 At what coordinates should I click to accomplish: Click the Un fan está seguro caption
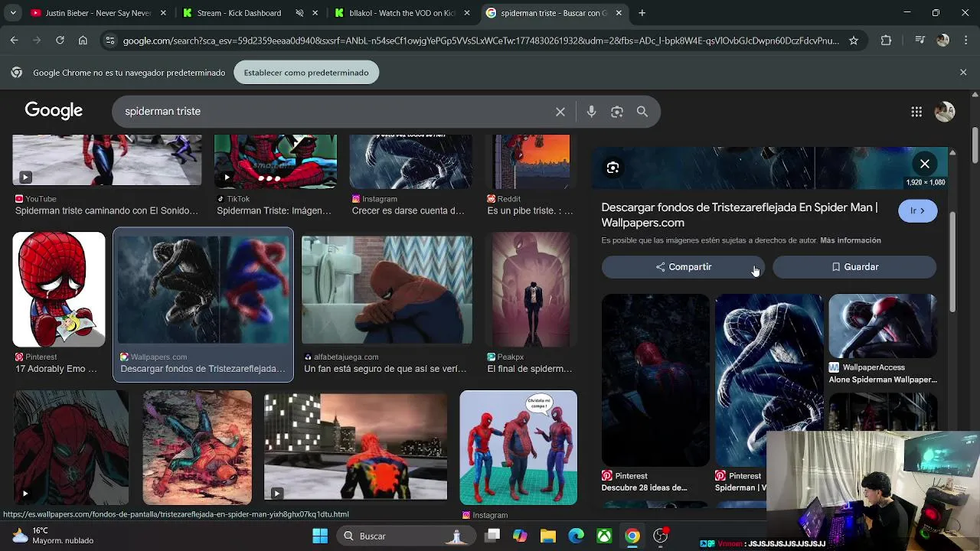(385, 369)
